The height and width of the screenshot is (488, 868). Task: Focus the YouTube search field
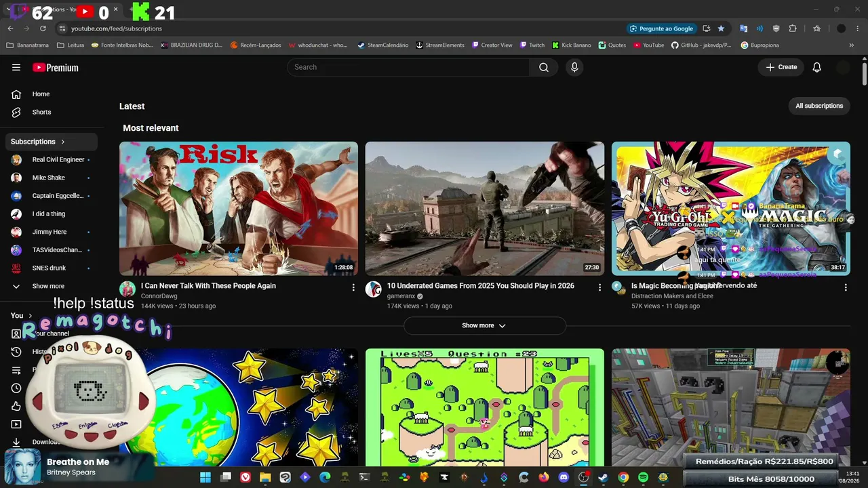tap(408, 67)
